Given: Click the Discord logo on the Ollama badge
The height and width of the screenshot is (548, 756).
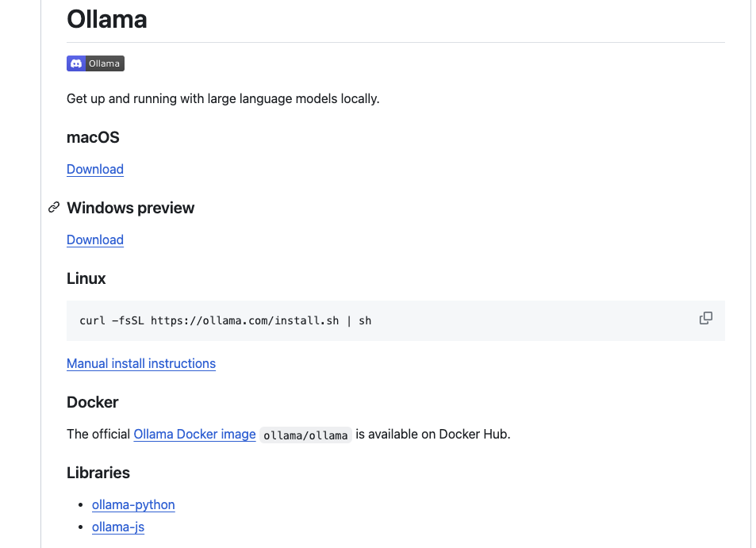Looking at the screenshot, I should (x=76, y=63).
